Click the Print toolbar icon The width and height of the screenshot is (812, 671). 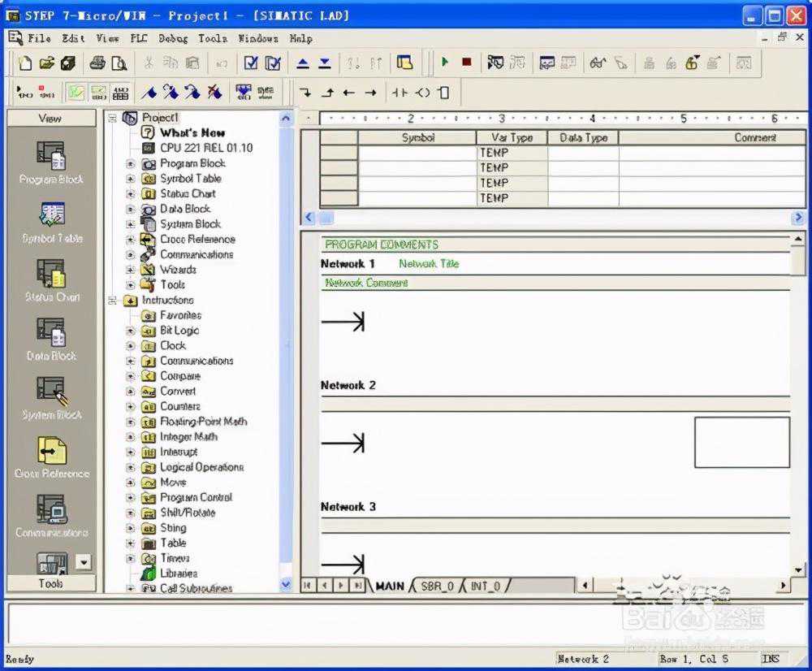97,63
